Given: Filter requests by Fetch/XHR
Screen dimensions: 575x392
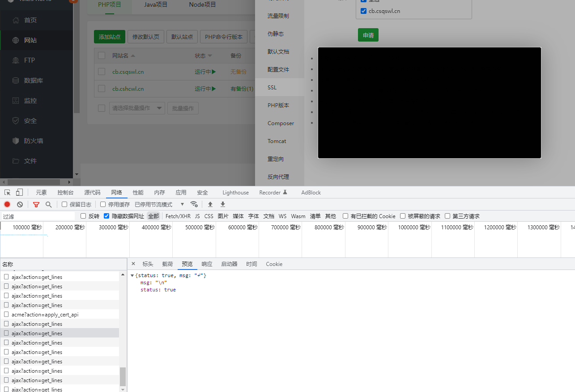Looking at the screenshot, I should [178, 216].
